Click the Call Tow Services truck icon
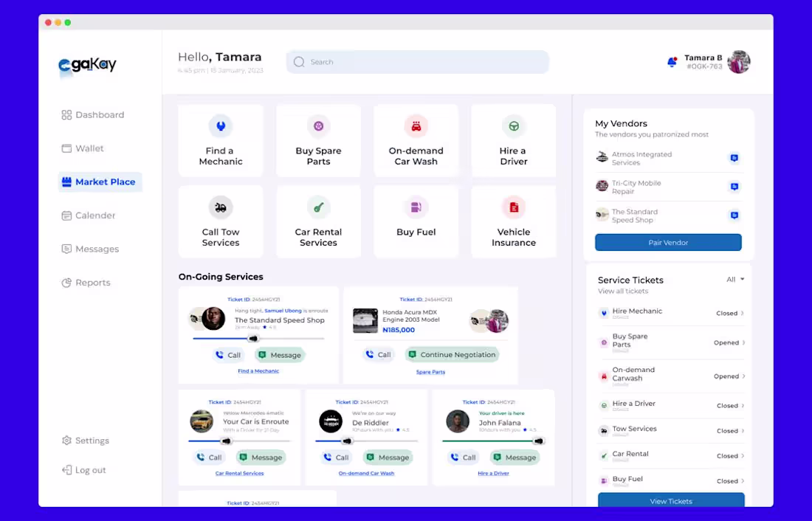This screenshot has height=521, width=812. 221,207
